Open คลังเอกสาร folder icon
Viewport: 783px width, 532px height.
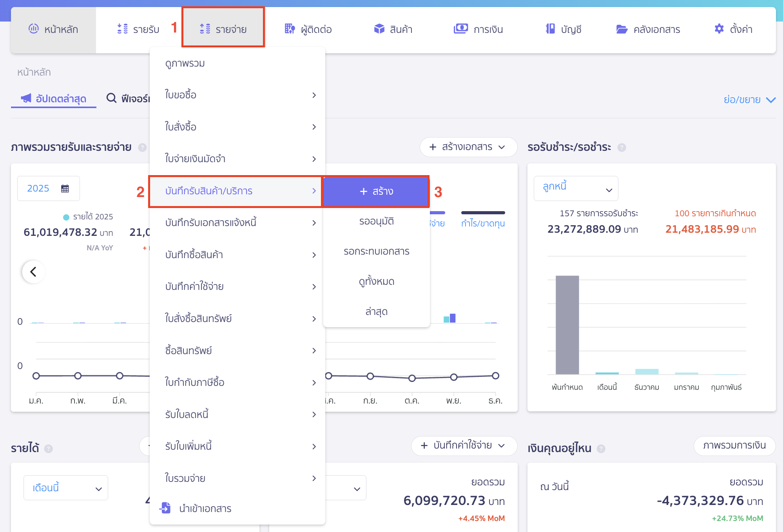pos(622,29)
